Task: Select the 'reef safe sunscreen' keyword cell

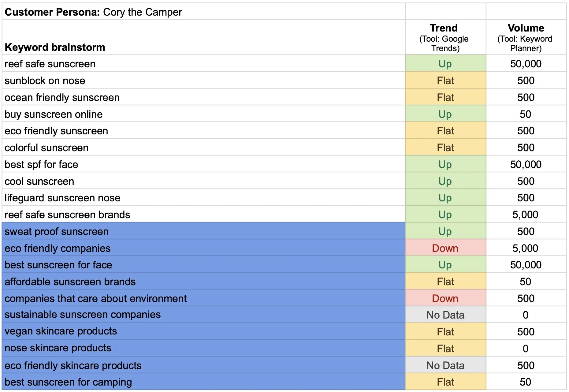Action: coord(204,64)
